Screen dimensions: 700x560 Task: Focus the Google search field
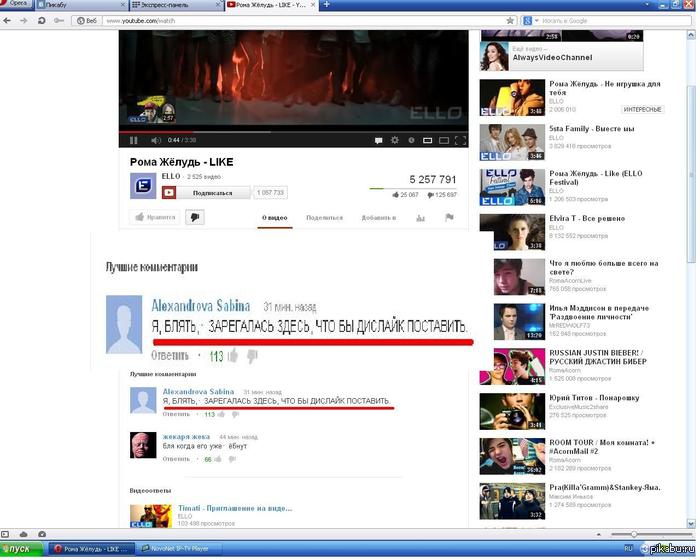(616, 21)
